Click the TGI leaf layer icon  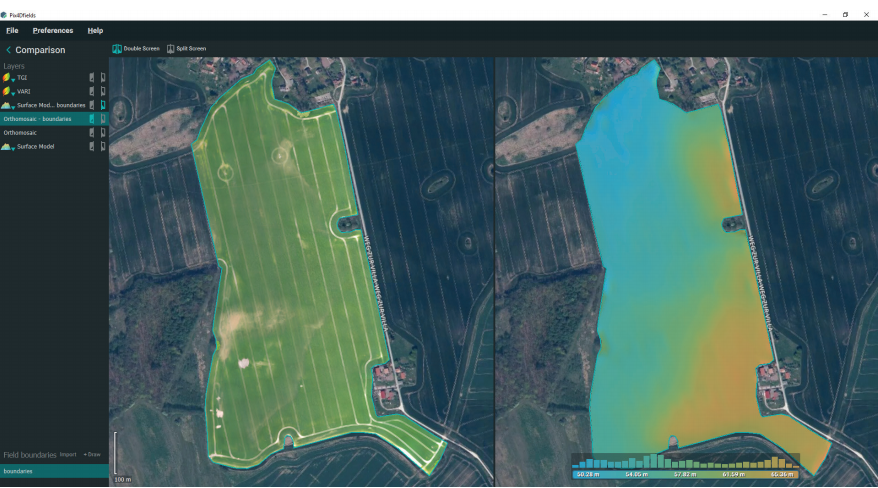coord(7,77)
